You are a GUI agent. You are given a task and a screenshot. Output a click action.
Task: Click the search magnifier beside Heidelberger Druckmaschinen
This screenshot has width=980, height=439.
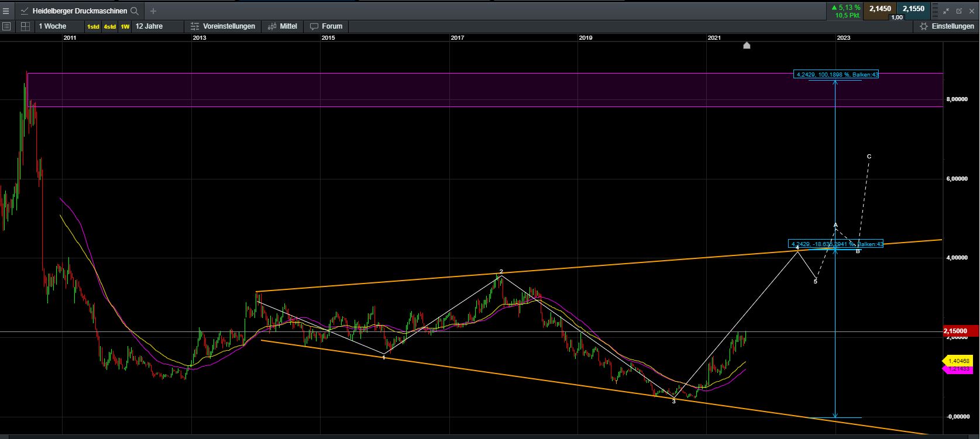pos(135,11)
